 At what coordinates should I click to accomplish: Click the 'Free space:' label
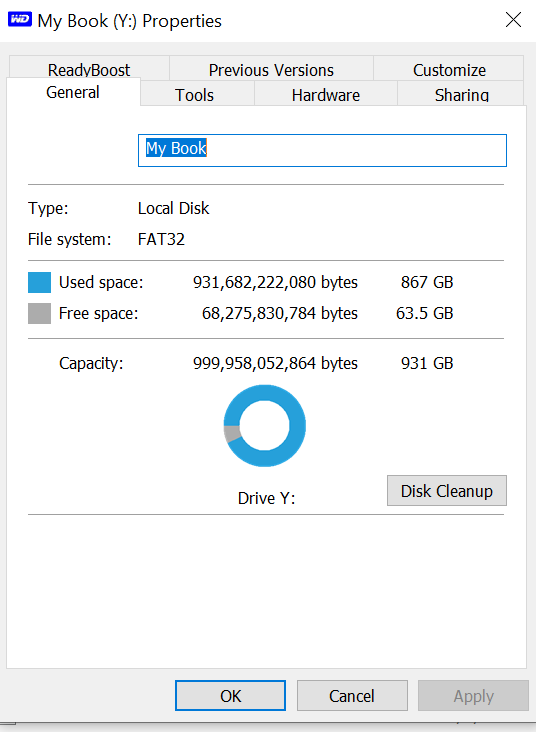click(98, 313)
